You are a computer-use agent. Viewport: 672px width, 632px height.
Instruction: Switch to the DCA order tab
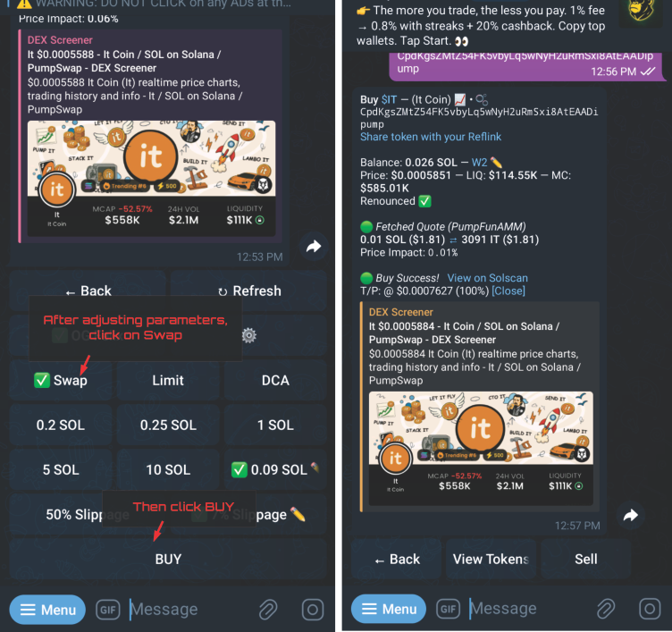pos(275,380)
